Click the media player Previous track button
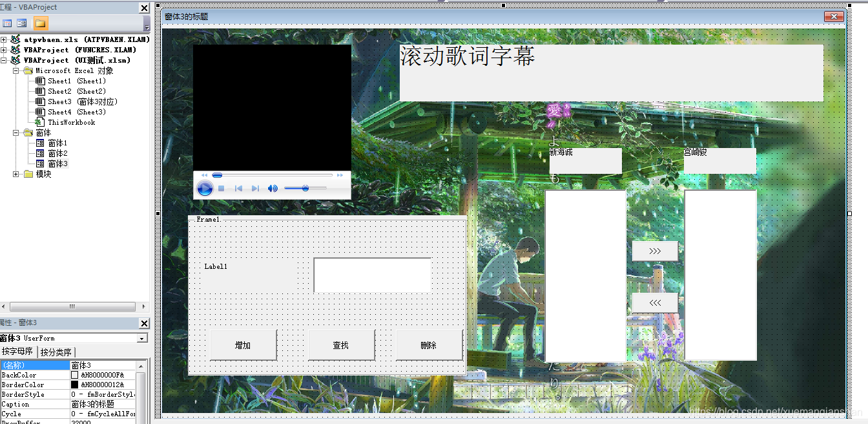The width and height of the screenshot is (868, 424). point(239,189)
